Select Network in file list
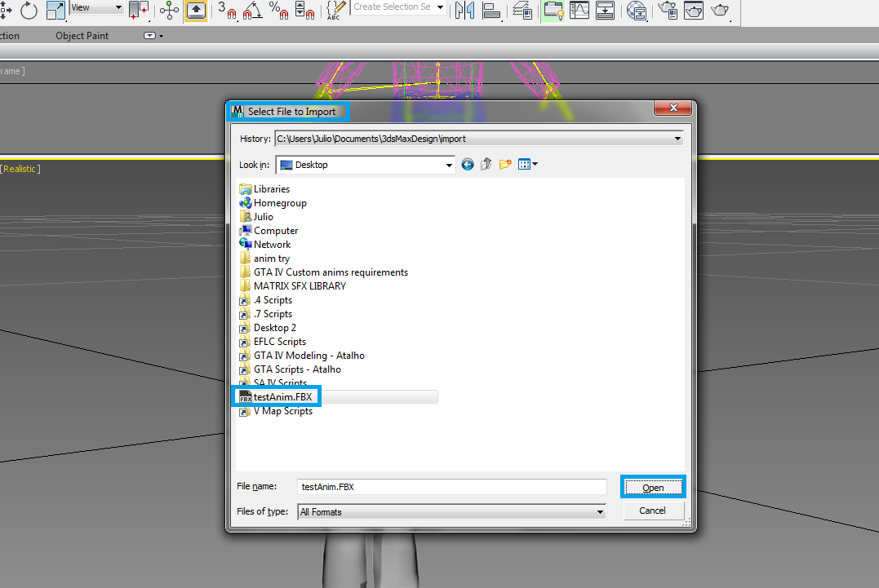 [264, 244]
